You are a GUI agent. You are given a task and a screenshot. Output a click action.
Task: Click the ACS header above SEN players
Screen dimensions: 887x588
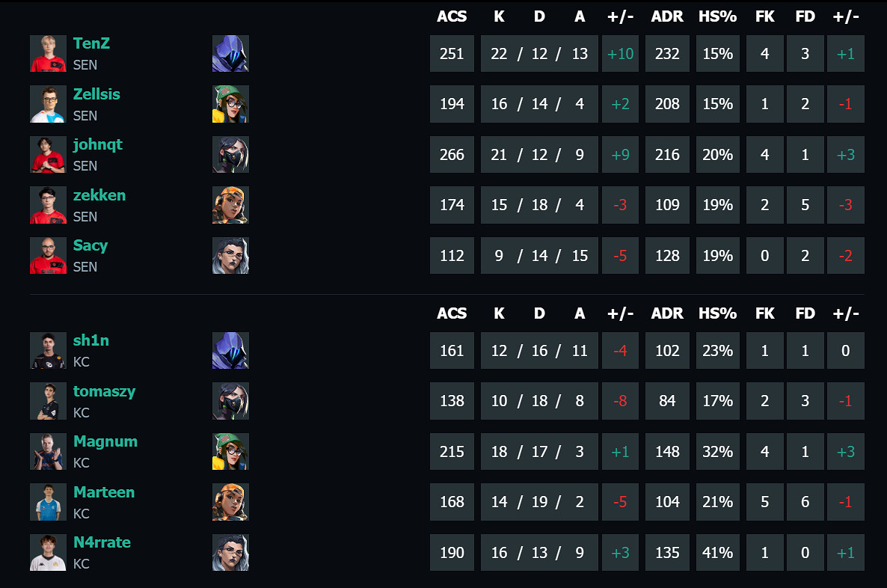(452, 16)
